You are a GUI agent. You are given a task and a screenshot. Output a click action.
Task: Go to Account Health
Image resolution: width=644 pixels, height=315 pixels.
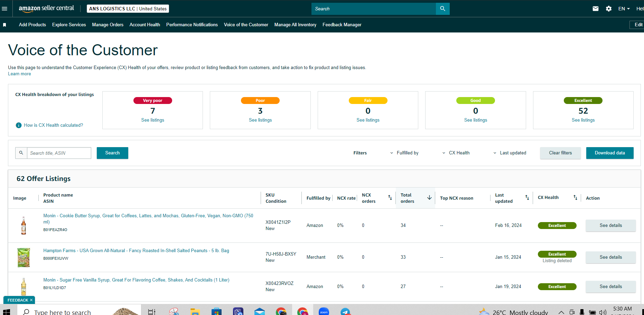(x=145, y=25)
